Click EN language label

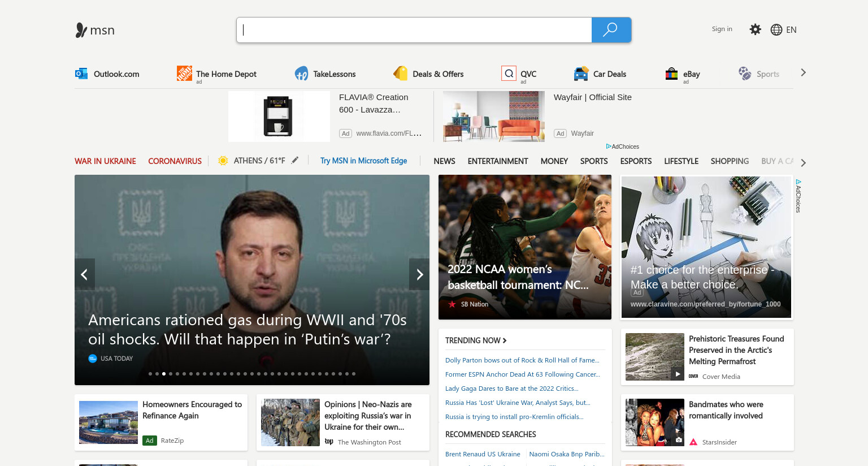coord(791,30)
